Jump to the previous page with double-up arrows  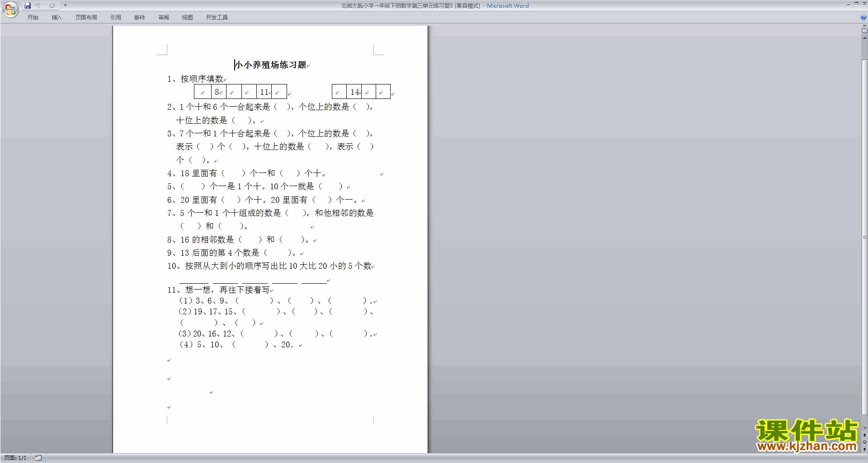[865, 435]
